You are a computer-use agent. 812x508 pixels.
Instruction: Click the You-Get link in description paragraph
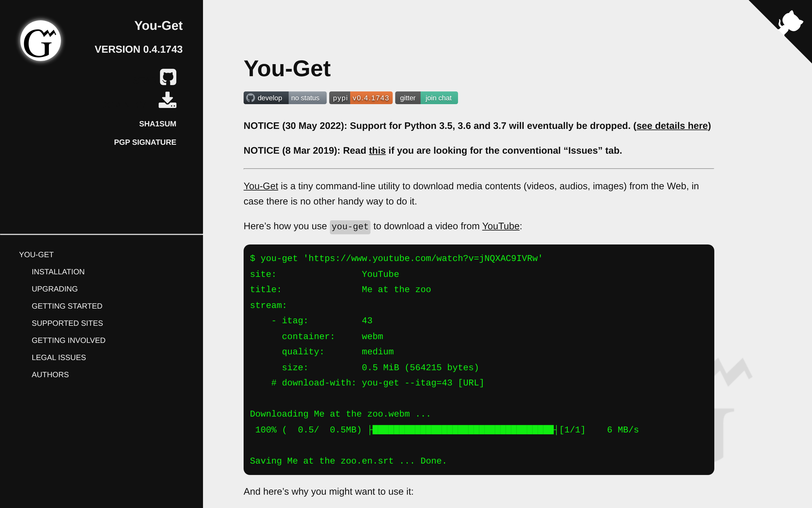(261, 186)
